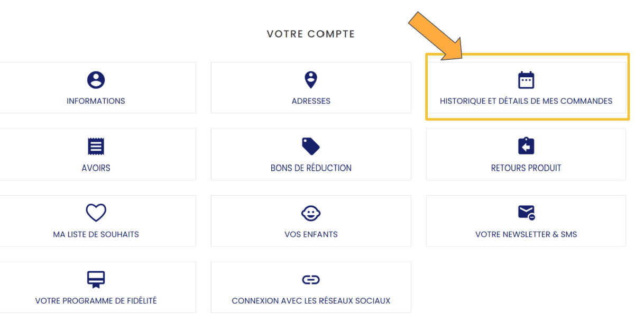This screenshot has height=330, width=644.
Task: Go to Avoirs text link
Action: point(96,168)
